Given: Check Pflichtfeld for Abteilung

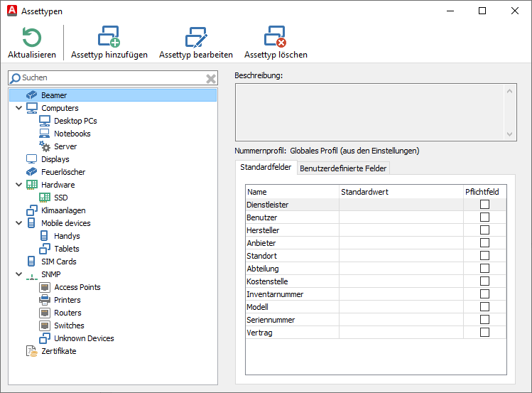Looking at the screenshot, I should tap(484, 268).
